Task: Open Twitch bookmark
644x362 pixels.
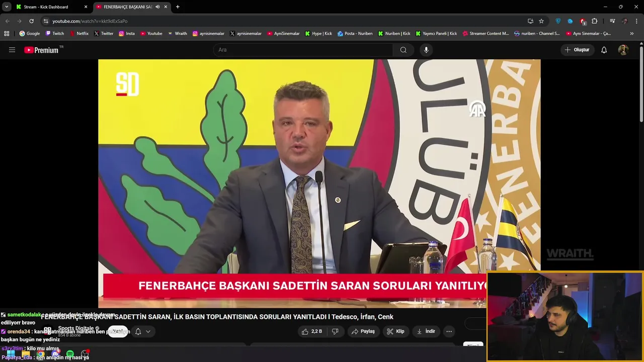Action: tap(54, 34)
